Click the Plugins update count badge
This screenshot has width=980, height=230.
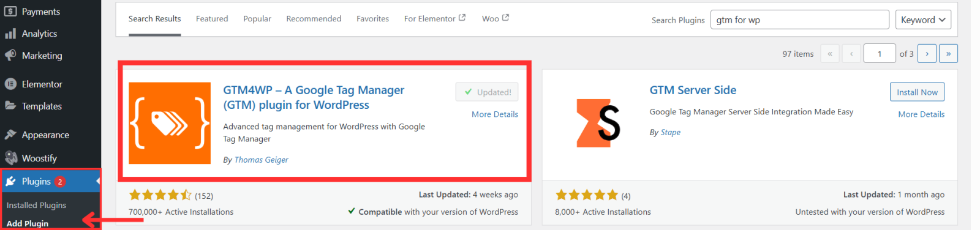60,182
